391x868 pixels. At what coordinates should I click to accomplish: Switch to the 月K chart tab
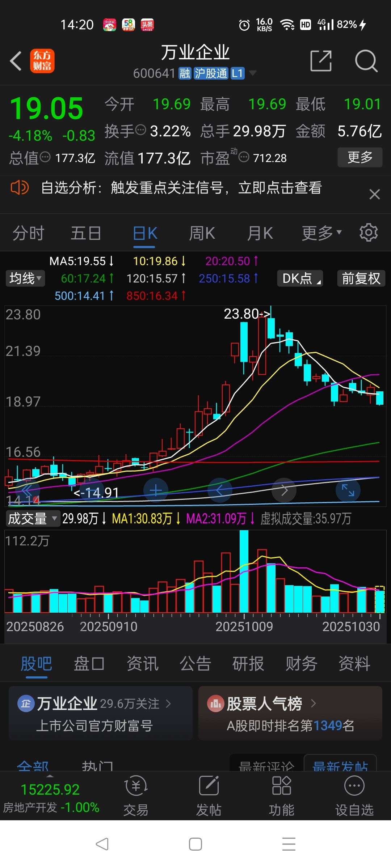tap(260, 233)
